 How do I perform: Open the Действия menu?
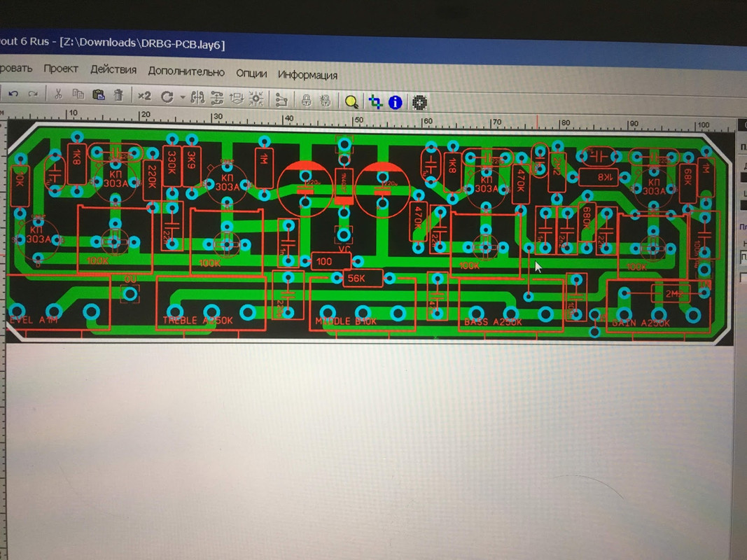113,69
